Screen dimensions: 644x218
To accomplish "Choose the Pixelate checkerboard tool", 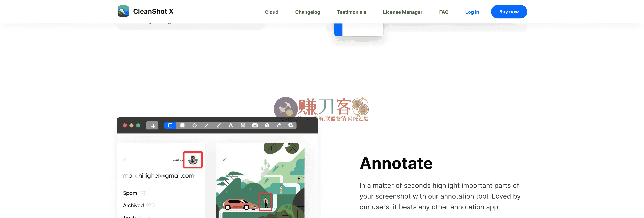I will pos(243,125).
